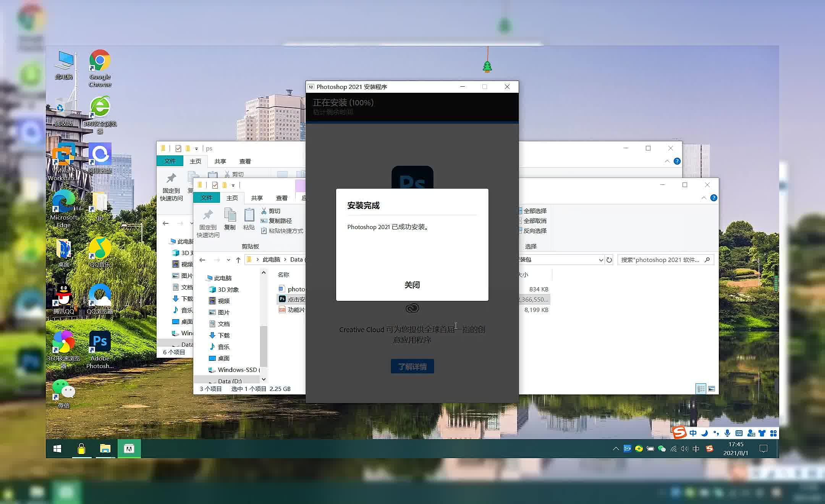This screenshot has width=825, height=504.
Task: Open help icon in front Explorer window
Action: click(713, 198)
